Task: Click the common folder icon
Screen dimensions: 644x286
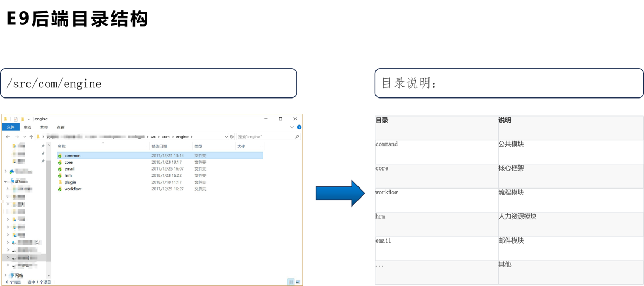Action: pyautogui.click(x=60, y=156)
